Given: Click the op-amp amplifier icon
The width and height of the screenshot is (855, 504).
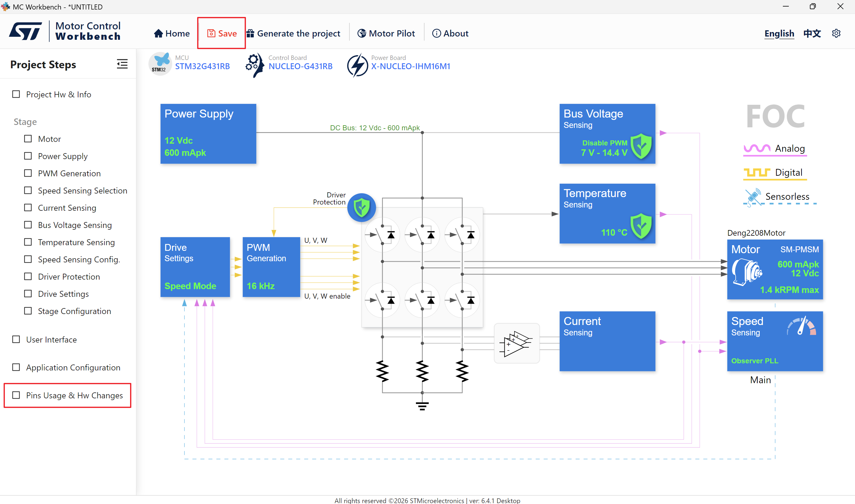Looking at the screenshot, I should point(516,343).
